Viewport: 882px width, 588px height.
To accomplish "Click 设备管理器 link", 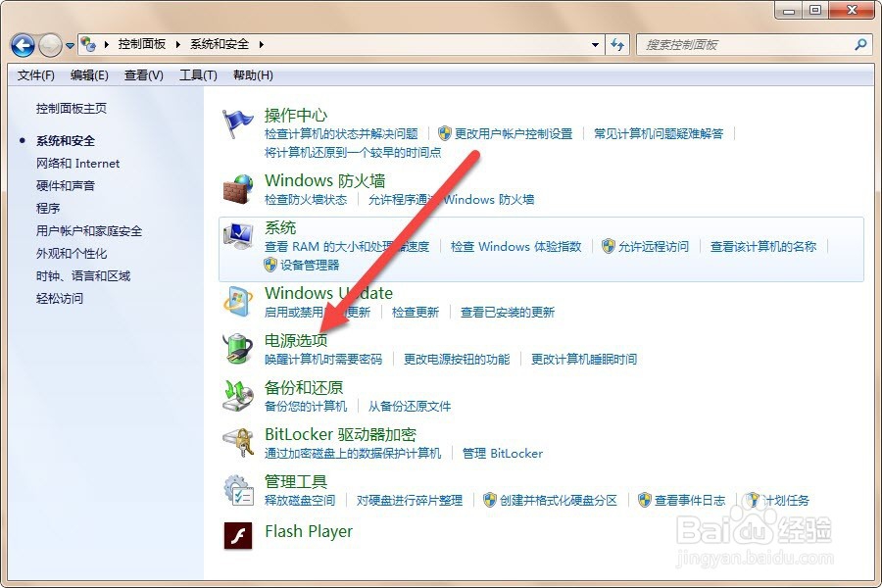I will click(310, 265).
